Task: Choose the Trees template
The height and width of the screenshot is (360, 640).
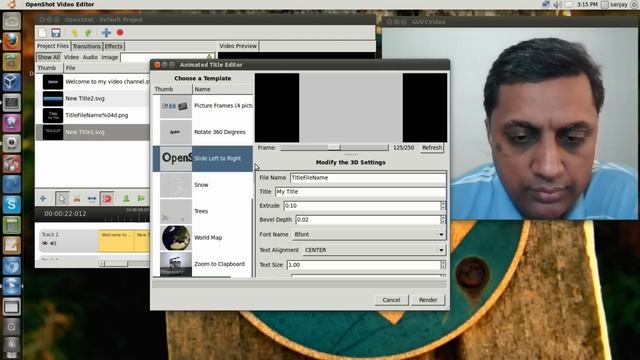Action: coord(203,211)
